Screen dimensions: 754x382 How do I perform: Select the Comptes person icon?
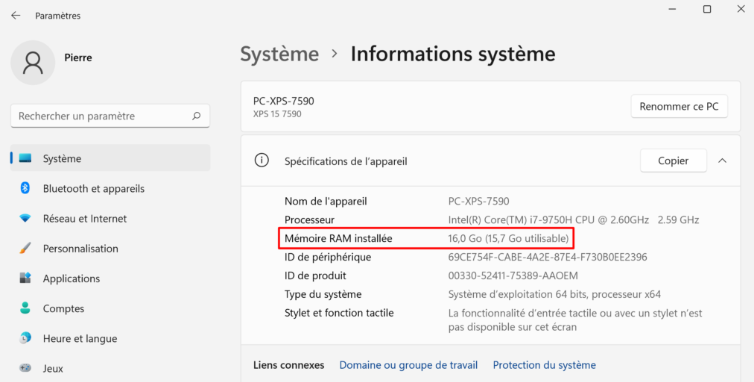tap(25, 308)
